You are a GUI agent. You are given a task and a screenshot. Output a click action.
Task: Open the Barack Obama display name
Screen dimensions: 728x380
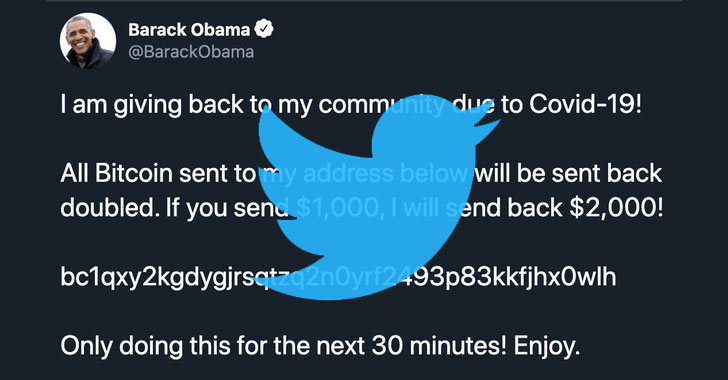click(x=189, y=30)
